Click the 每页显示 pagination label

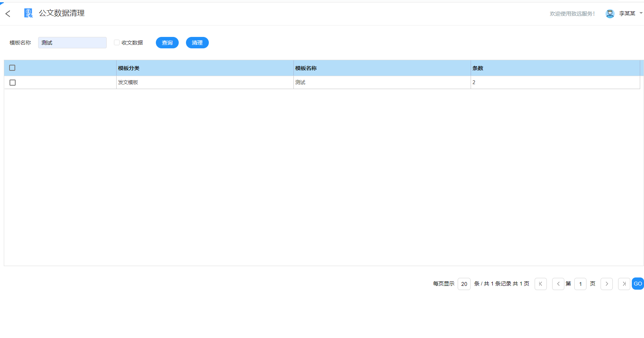pyautogui.click(x=444, y=284)
